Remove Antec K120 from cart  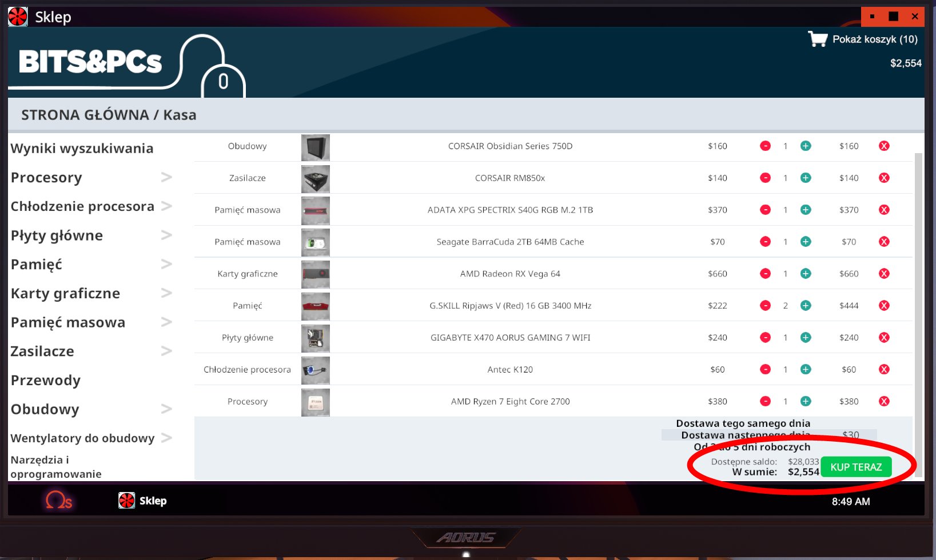(x=884, y=370)
